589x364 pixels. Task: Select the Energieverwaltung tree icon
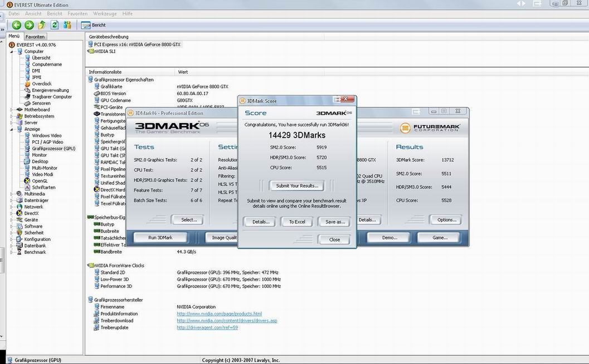click(27, 90)
